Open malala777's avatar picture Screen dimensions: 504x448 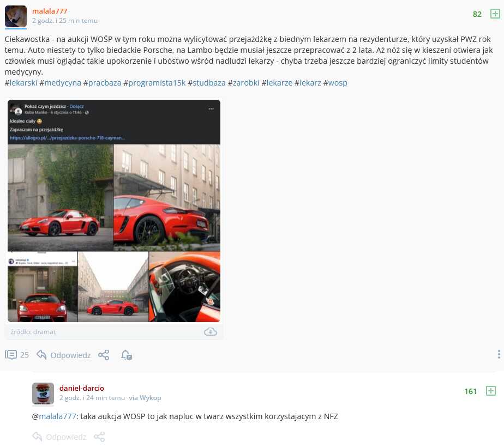[16, 16]
